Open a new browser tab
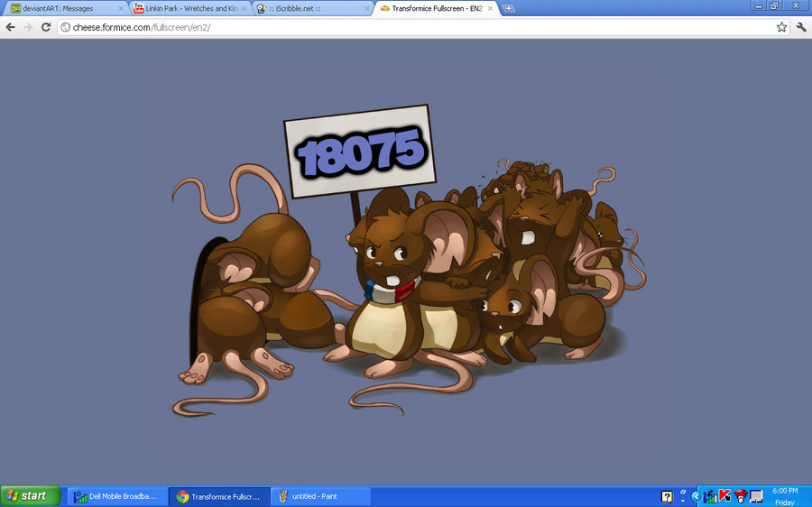The image size is (812, 507). (509, 8)
